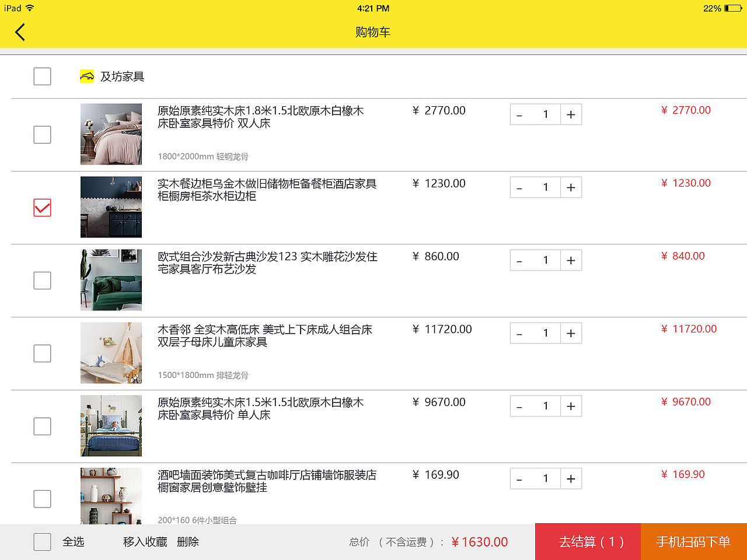Click 移入收藏 to move to favorites

pyautogui.click(x=145, y=542)
